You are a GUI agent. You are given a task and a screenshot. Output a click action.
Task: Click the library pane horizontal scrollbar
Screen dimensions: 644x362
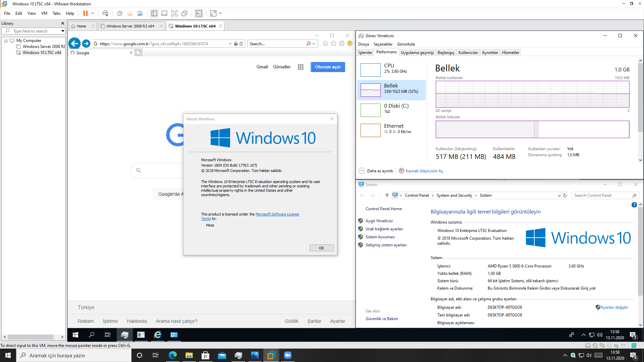31,337
